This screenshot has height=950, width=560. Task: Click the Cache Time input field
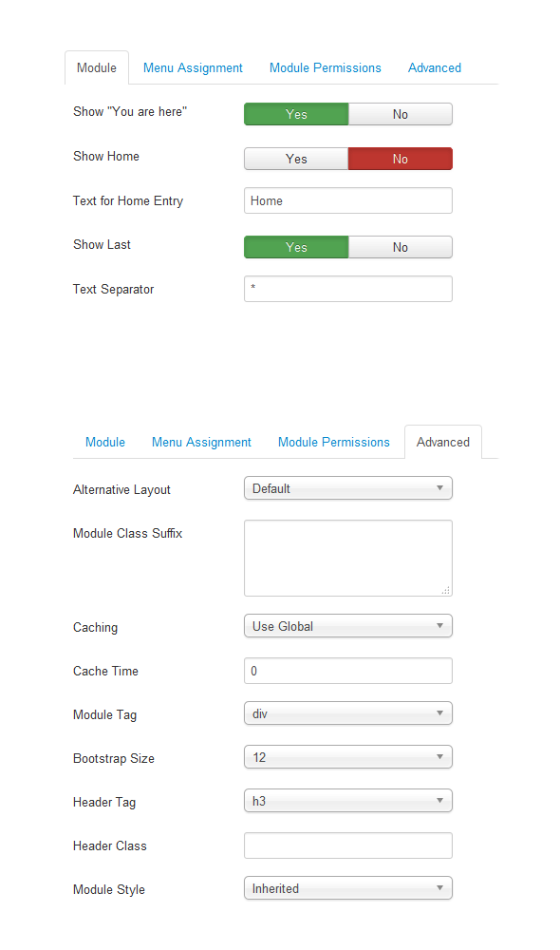pos(348,671)
